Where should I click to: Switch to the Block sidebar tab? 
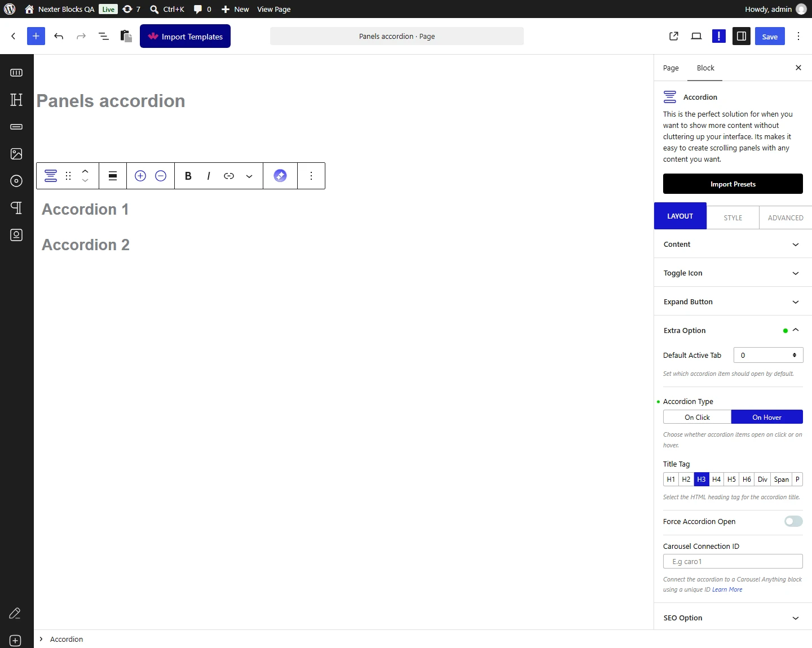[705, 68]
